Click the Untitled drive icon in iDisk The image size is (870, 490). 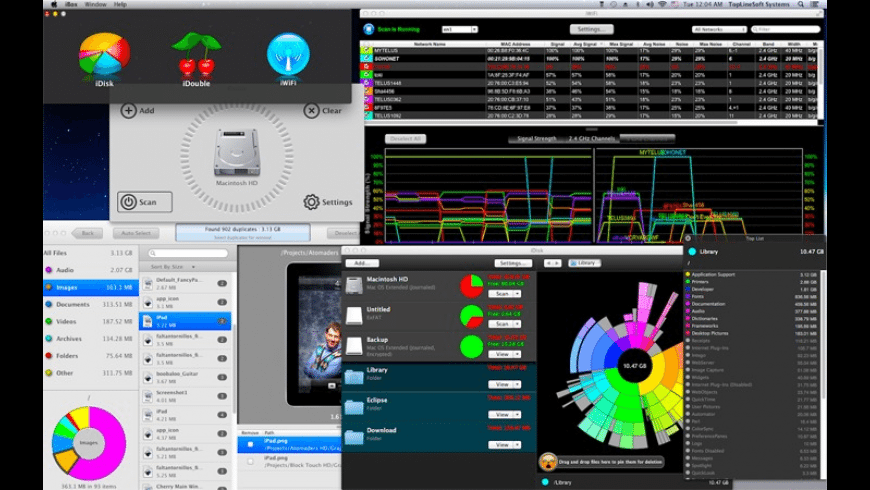354,315
